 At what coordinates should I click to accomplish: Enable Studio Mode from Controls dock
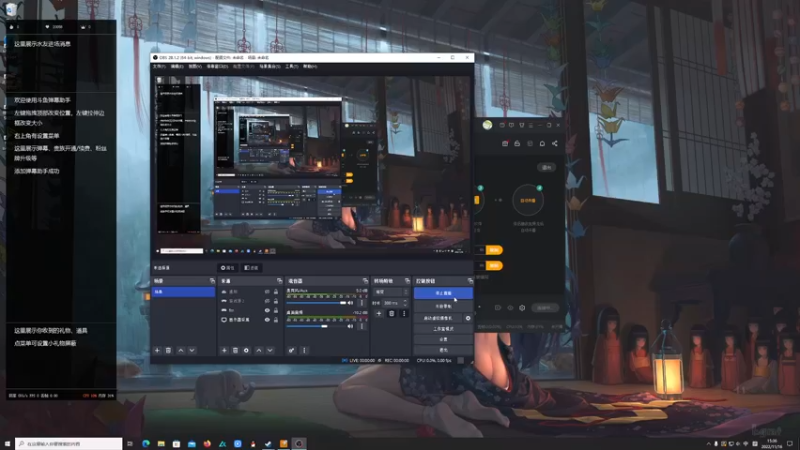click(x=443, y=329)
